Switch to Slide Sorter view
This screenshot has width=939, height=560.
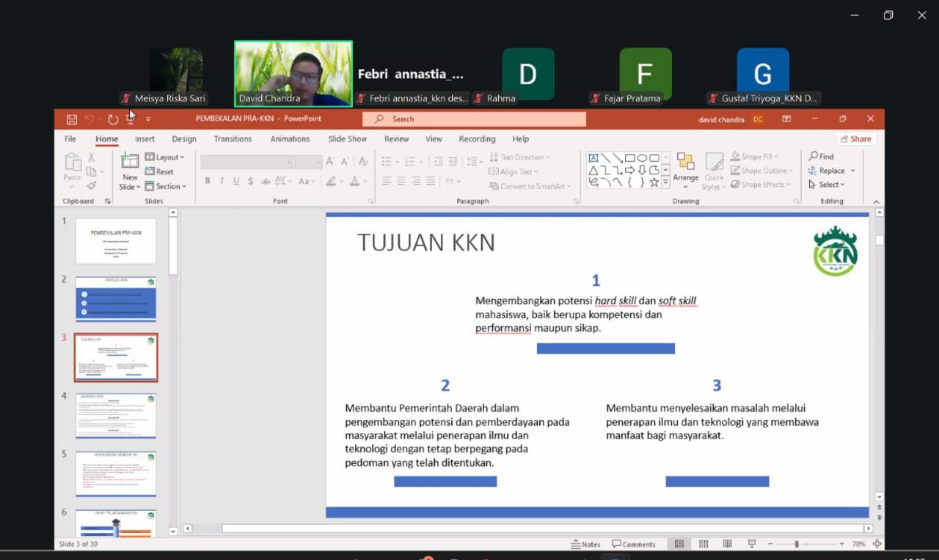coord(704,544)
